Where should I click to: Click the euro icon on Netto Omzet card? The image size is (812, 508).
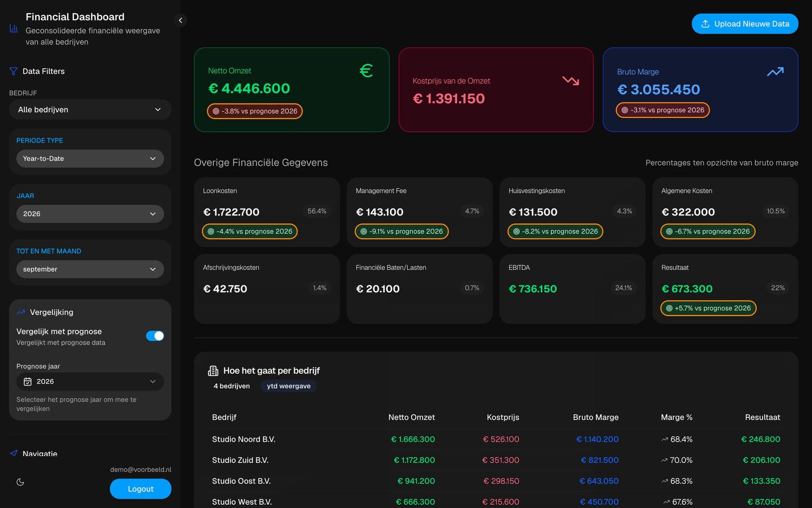(366, 70)
